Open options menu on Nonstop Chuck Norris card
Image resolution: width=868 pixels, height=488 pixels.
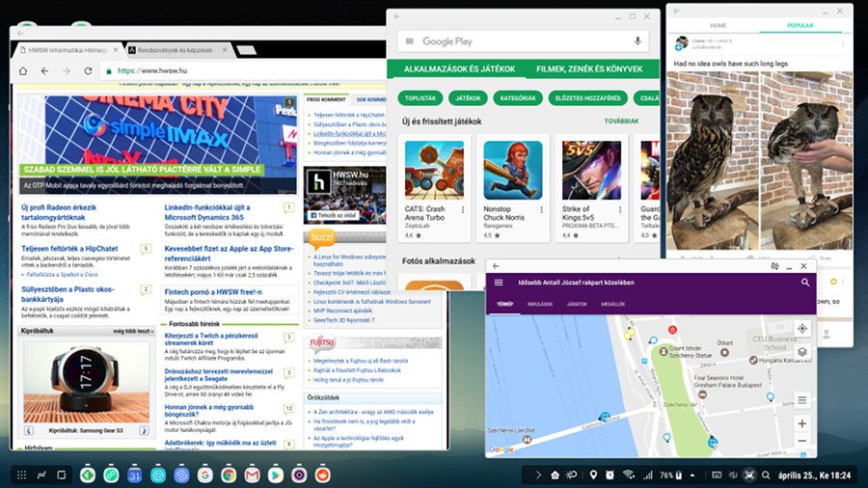point(541,209)
